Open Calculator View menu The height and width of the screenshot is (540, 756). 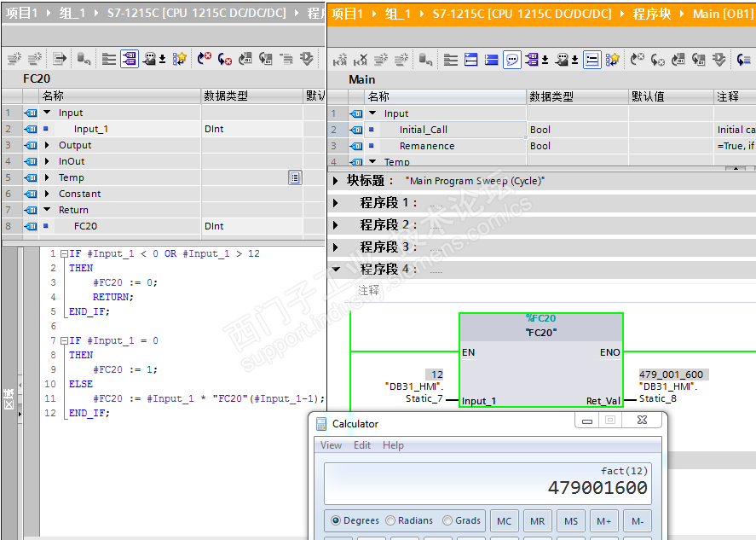coord(332,445)
